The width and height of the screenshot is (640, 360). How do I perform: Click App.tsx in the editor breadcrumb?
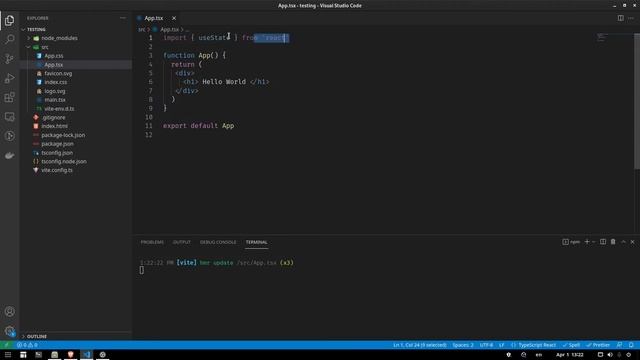click(169, 29)
